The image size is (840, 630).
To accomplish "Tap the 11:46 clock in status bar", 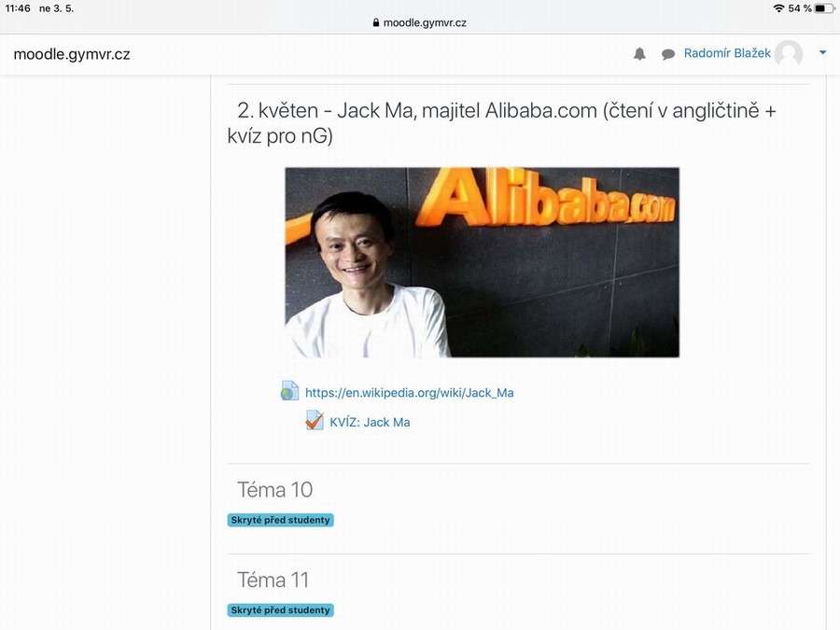I will [18, 8].
